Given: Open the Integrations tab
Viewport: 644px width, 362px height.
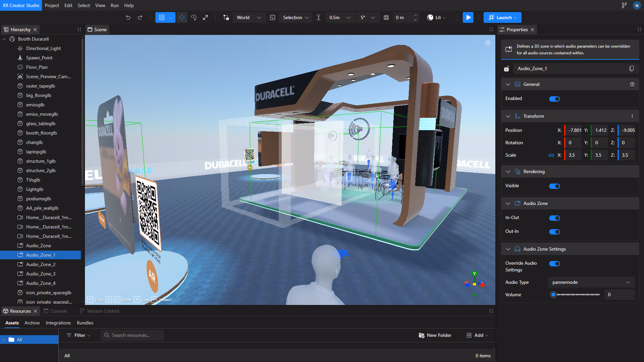Looking at the screenshot, I should coord(58,323).
